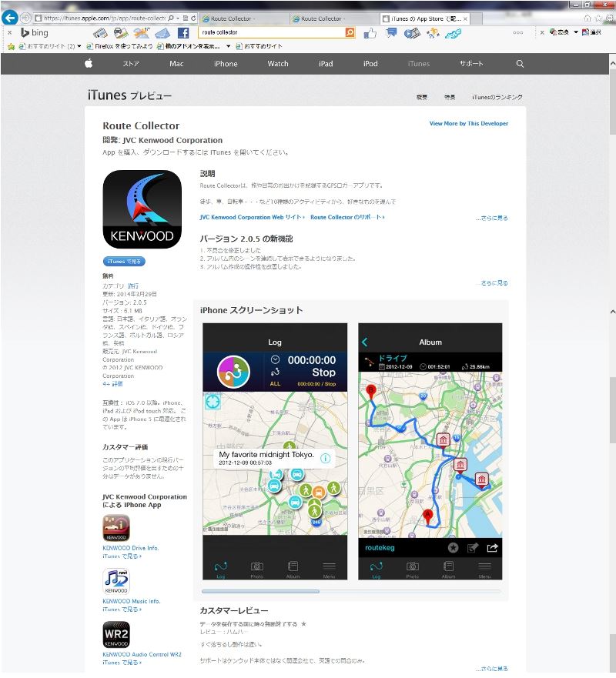616x678 pixels.
Task: Click the Route Collector KENWOOD app icon
Action: [142, 209]
